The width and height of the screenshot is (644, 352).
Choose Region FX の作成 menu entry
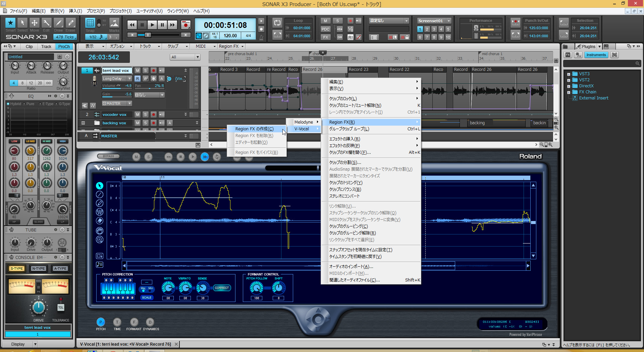coord(254,129)
